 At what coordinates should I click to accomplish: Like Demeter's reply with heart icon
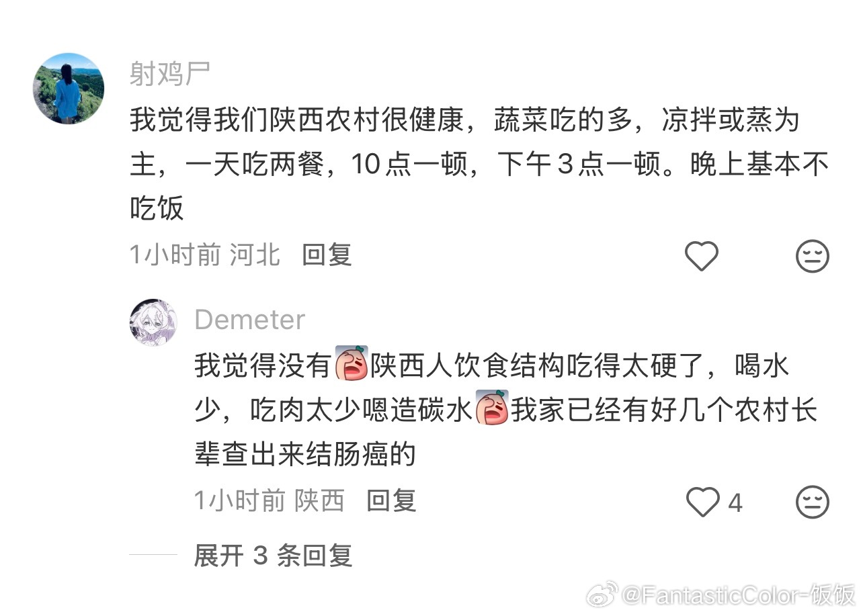[x=702, y=502]
